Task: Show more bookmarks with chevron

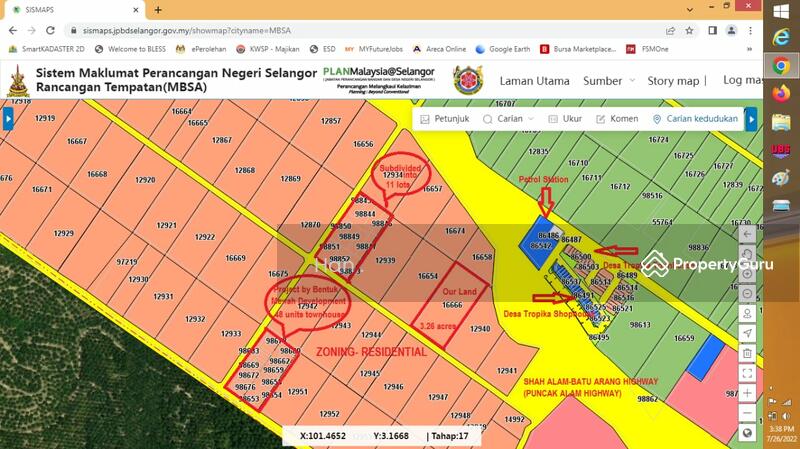Action: click(x=749, y=48)
